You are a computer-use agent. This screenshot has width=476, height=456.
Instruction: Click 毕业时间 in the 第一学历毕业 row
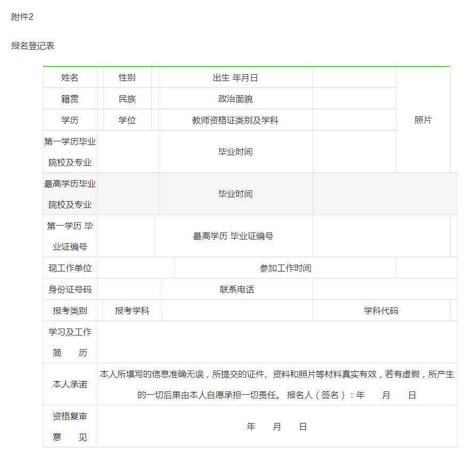pos(235,151)
